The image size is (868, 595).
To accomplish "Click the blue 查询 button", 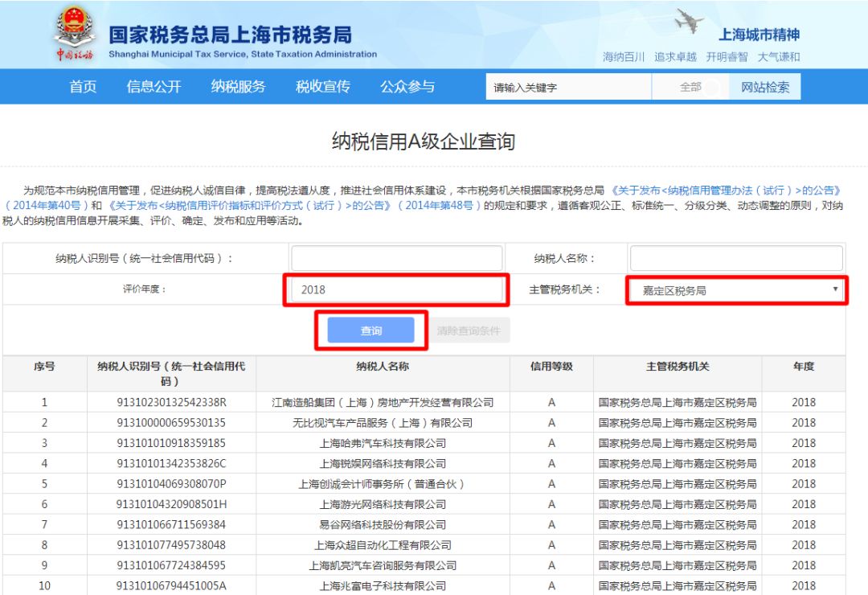I will tap(371, 330).
